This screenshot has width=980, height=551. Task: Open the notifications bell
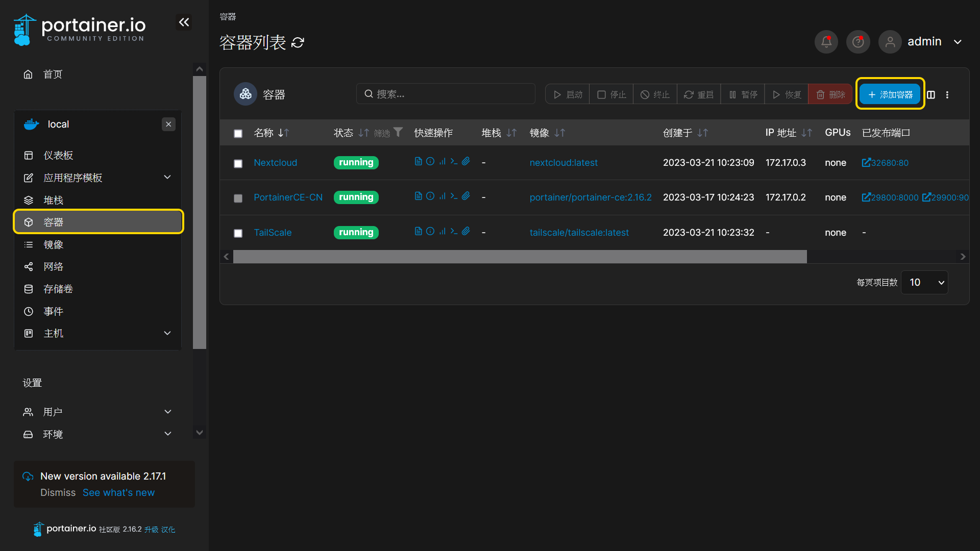pyautogui.click(x=826, y=42)
